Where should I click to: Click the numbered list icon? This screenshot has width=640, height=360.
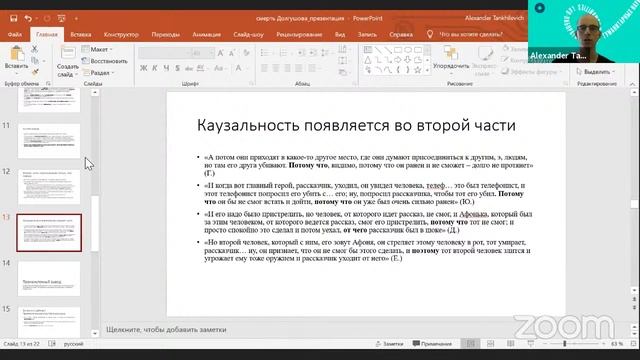pyautogui.click(x=283, y=53)
